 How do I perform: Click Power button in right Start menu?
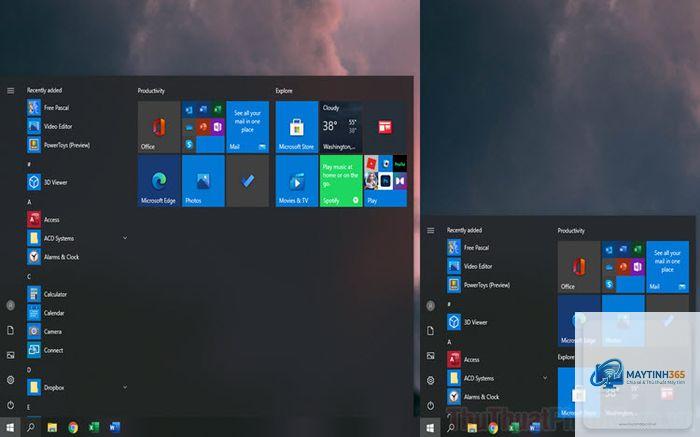click(x=431, y=405)
